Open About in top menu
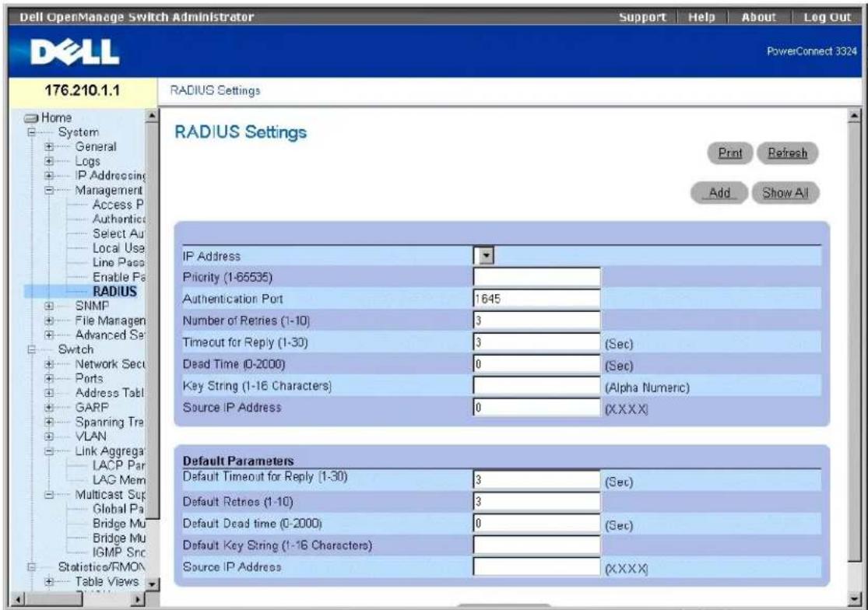Image resolution: width=868 pixels, height=610 pixels. point(758,17)
